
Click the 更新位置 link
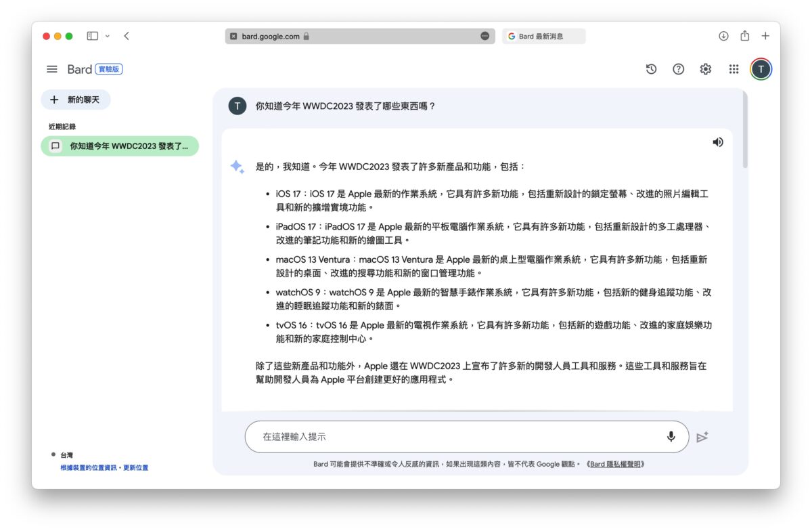136,468
